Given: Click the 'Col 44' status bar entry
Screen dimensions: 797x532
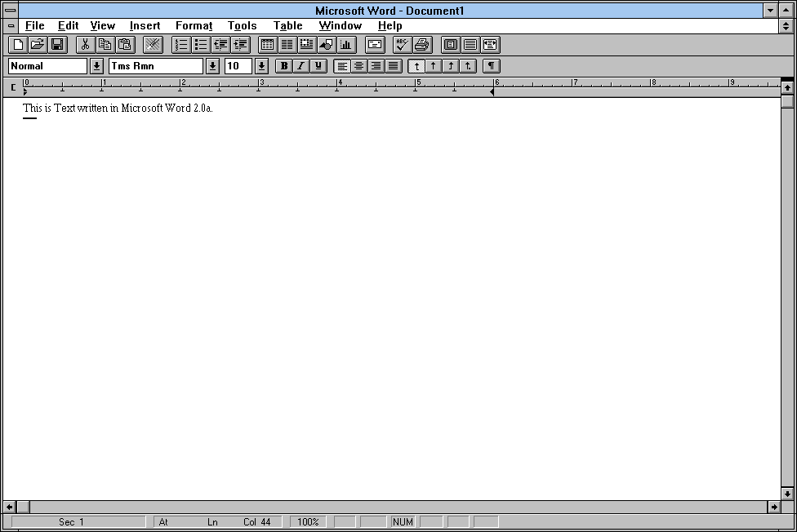Looking at the screenshot, I should point(256,522).
